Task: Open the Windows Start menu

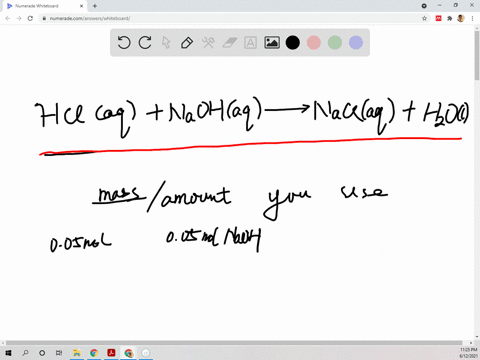Action: pyautogui.click(x=8, y=353)
